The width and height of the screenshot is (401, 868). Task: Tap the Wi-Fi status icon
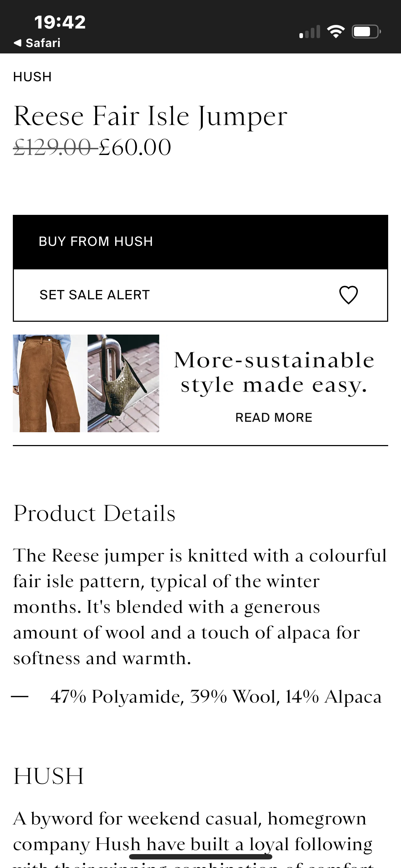click(x=336, y=32)
